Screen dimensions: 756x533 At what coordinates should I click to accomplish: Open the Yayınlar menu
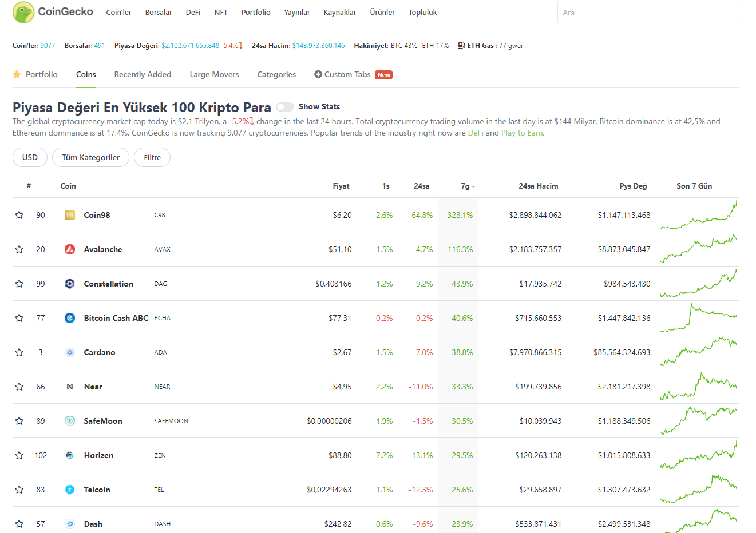tap(297, 12)
